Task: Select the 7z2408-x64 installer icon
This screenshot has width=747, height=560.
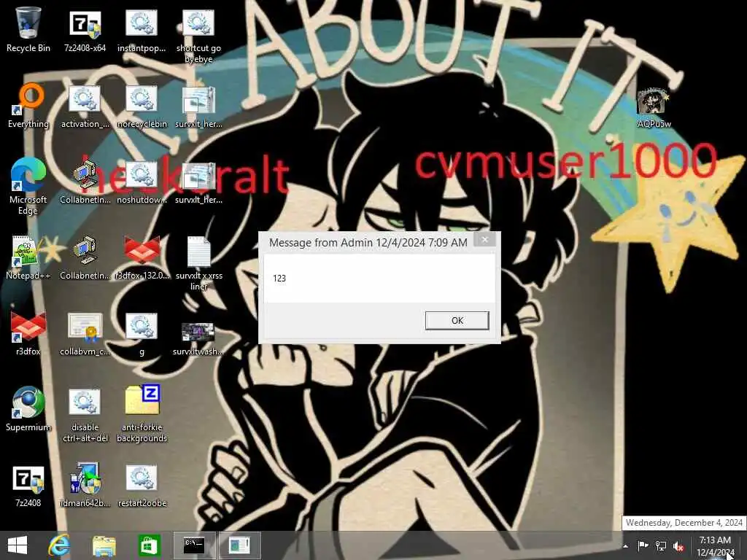Action: point(85,29)
